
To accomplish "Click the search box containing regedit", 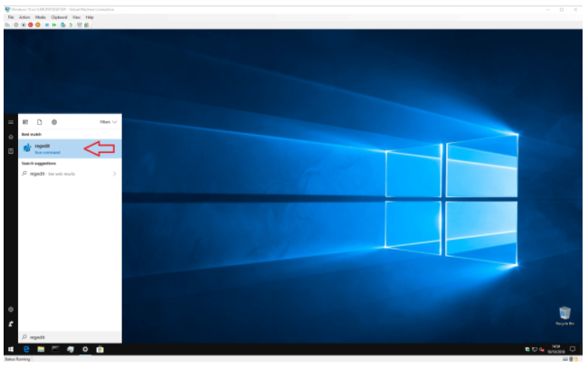I will 70,337.
